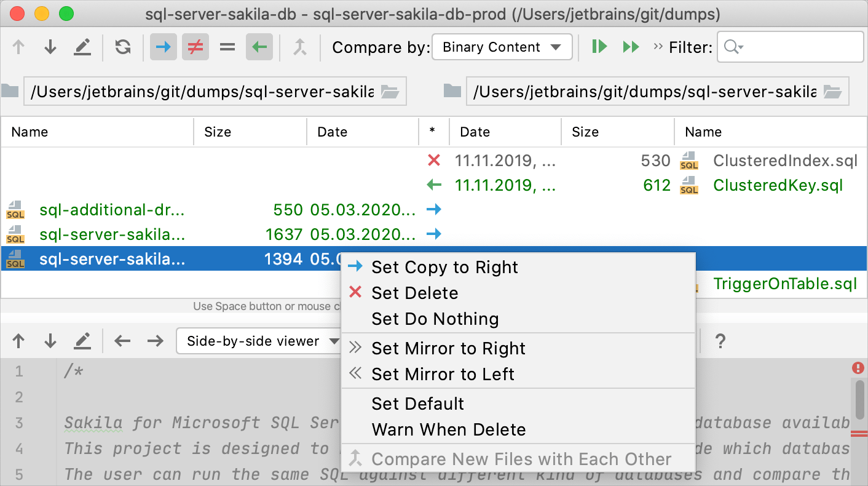Click the Help question mark icon
868x486 pixels.
pos(720,340)
